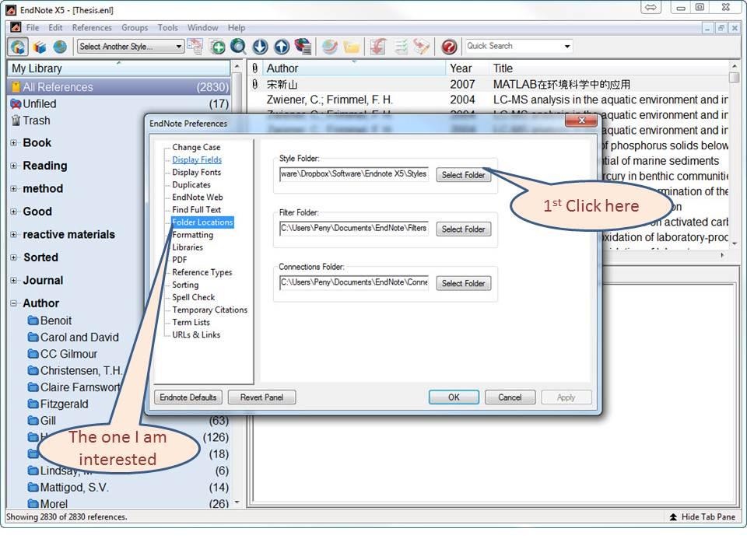Expand the Good group set
747x560 pixels.
(x=14, y=212)
